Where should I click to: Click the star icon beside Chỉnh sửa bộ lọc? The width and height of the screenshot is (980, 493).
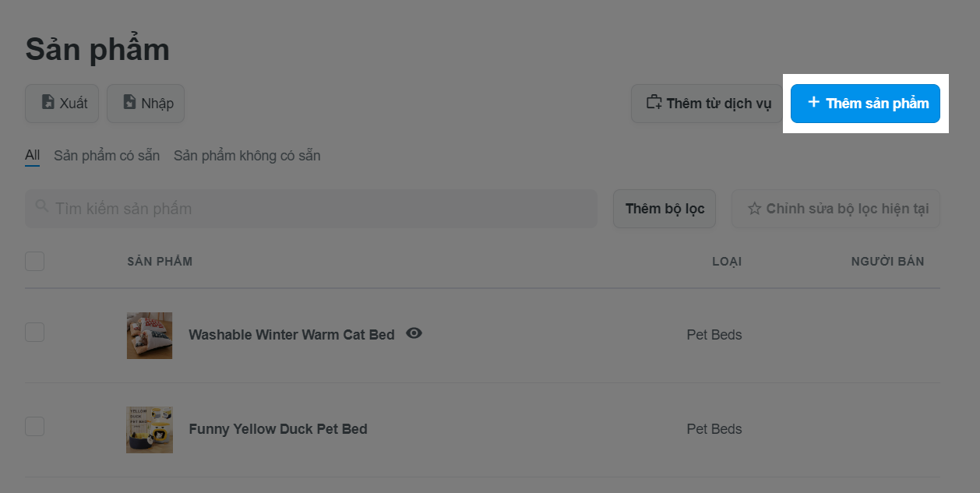[x=754, y=209]
